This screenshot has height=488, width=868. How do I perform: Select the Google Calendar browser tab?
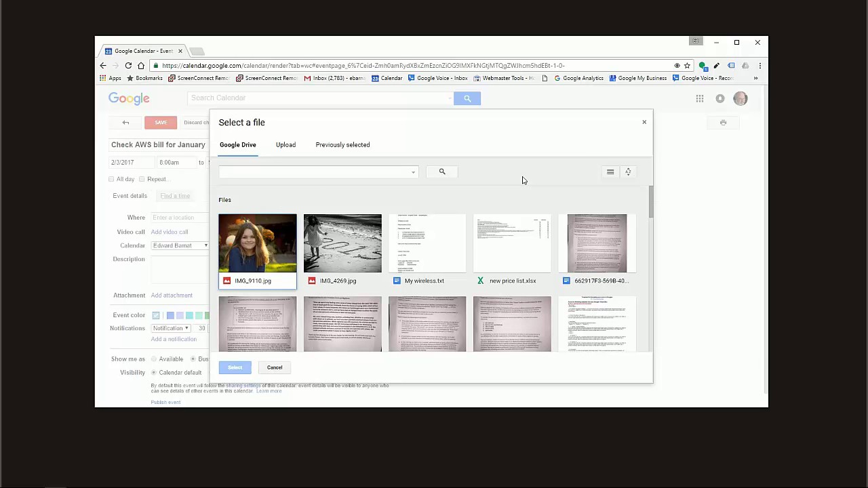click(144, 51)
